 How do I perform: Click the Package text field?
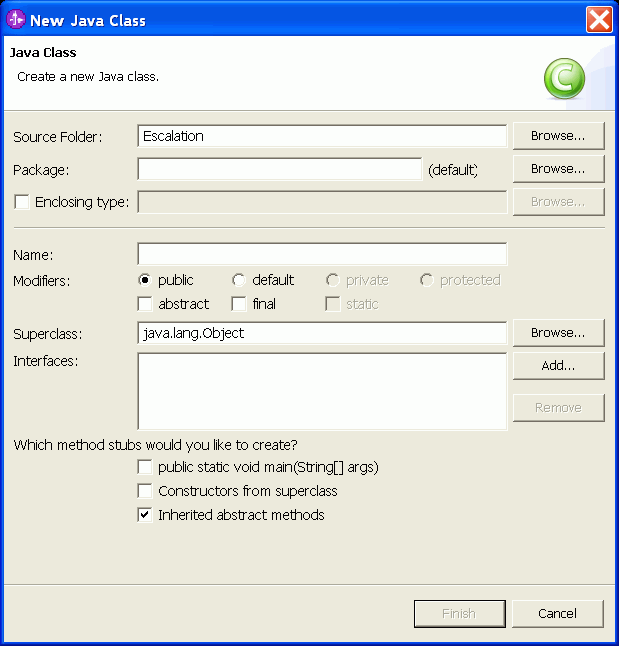(280, 169)
